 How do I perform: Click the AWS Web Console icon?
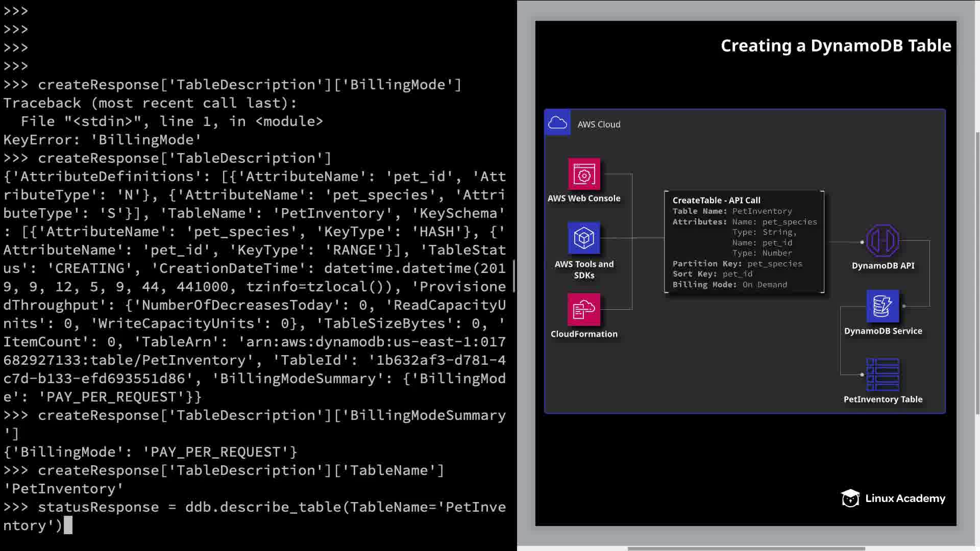(584, 174)
